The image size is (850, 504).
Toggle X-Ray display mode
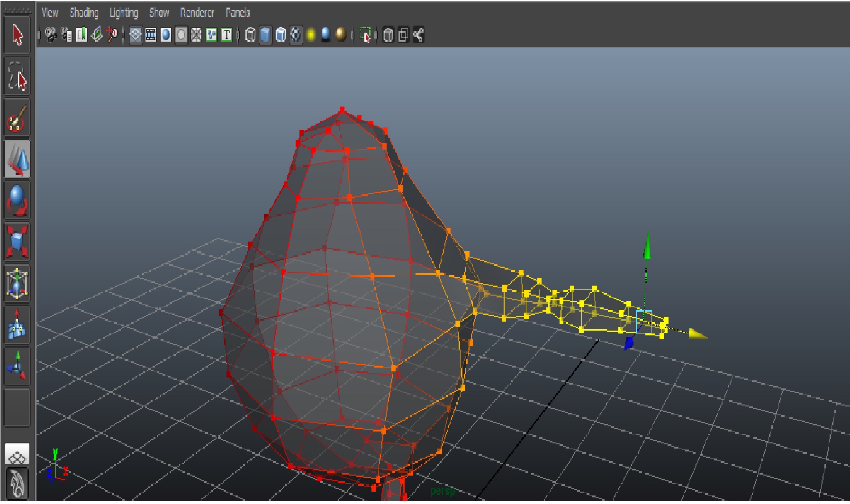coord(388,35)
